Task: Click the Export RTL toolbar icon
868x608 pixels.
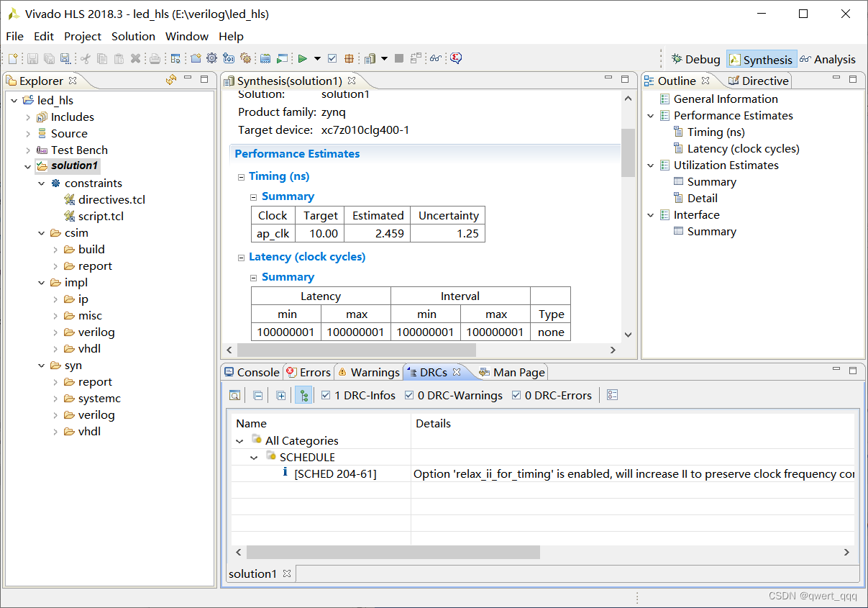Action: 349,58
